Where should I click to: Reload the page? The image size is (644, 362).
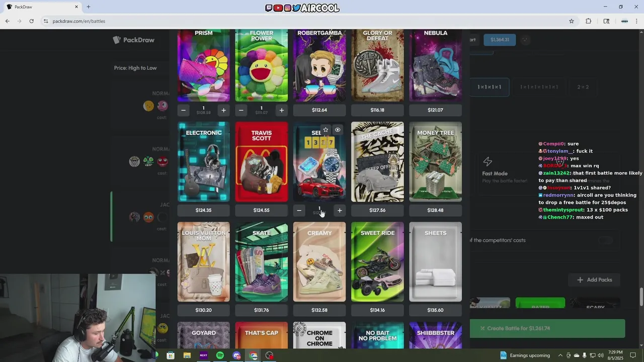(31, 21)
